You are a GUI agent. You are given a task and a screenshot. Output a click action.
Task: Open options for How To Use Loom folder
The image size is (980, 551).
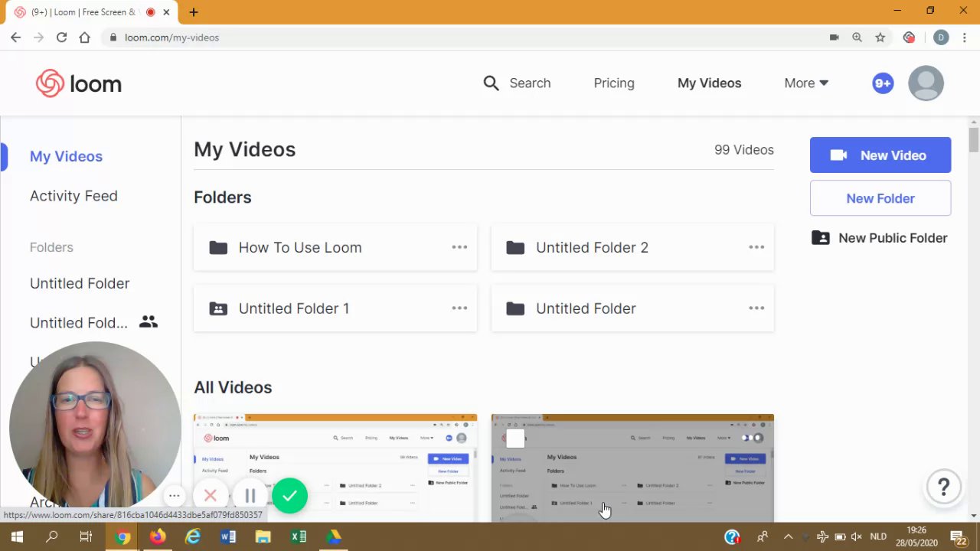point(459,247)
